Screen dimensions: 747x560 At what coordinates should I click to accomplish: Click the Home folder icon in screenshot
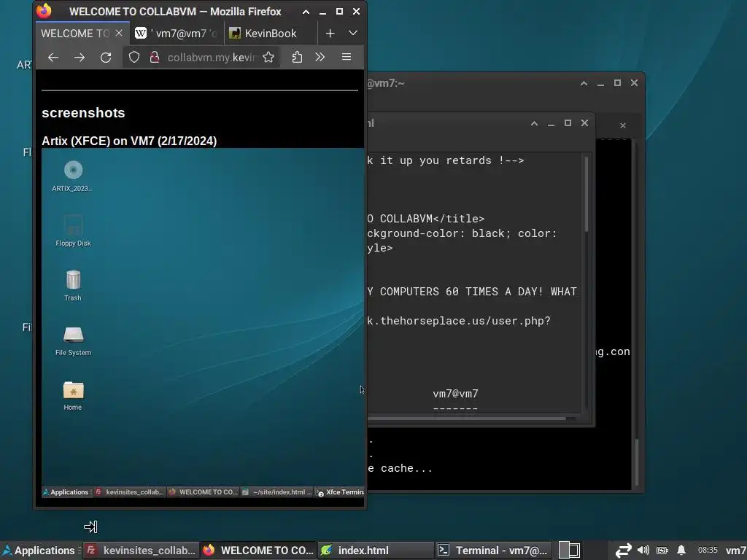click(x=73, y=395)
